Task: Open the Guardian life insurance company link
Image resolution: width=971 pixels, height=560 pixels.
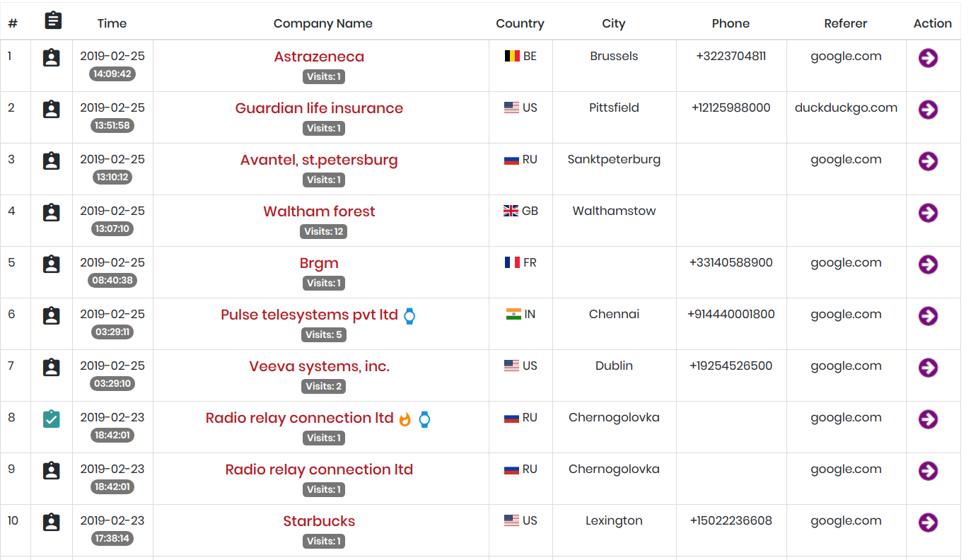Action: click(319, 108)
